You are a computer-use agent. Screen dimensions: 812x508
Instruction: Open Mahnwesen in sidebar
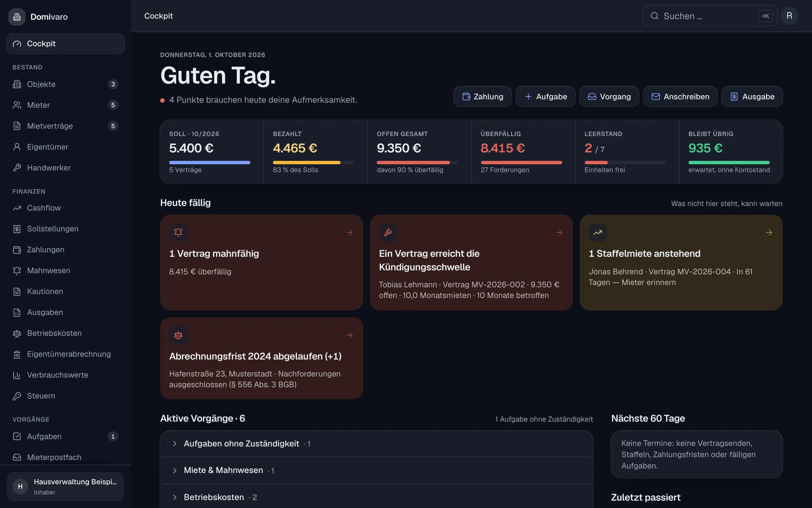click(65, 271)
